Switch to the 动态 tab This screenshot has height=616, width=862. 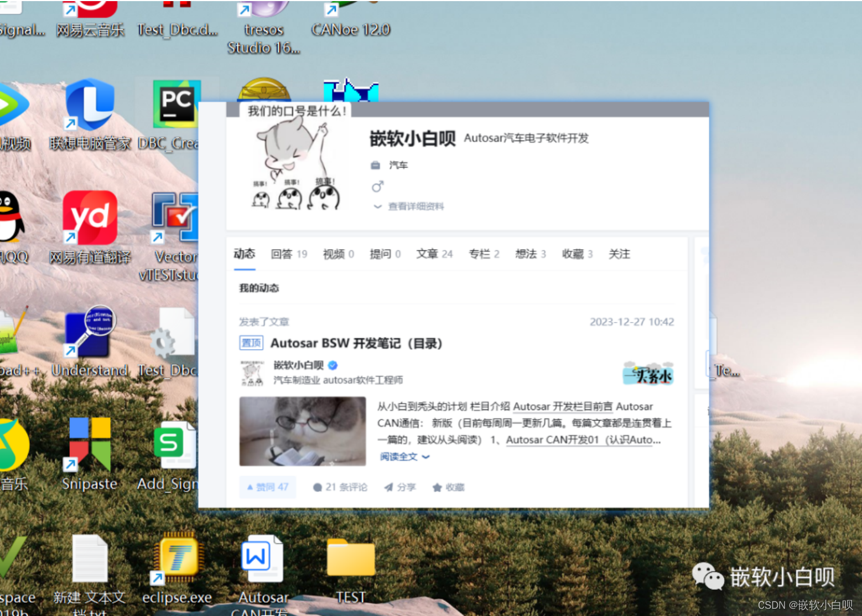tap(245, 253)
